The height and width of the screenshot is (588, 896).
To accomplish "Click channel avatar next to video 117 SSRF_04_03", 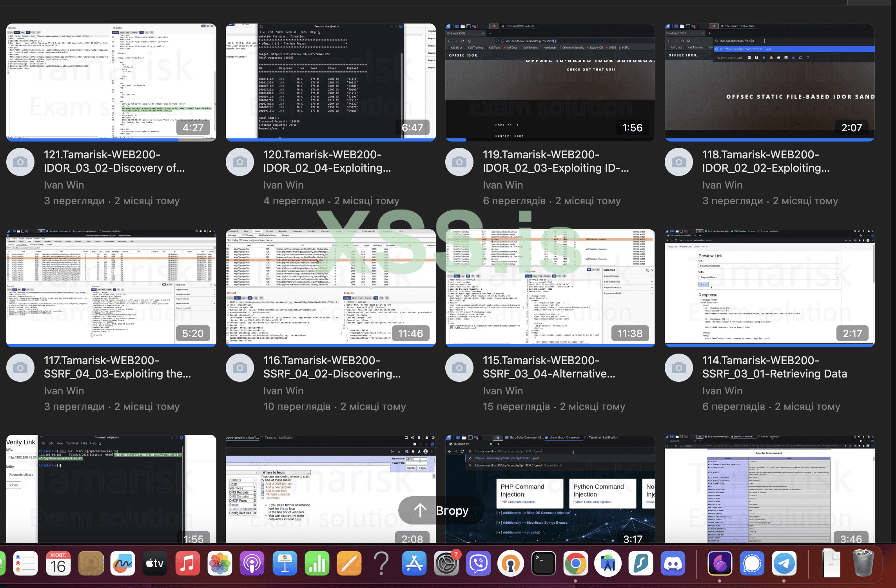I will (x=20, y=368).
